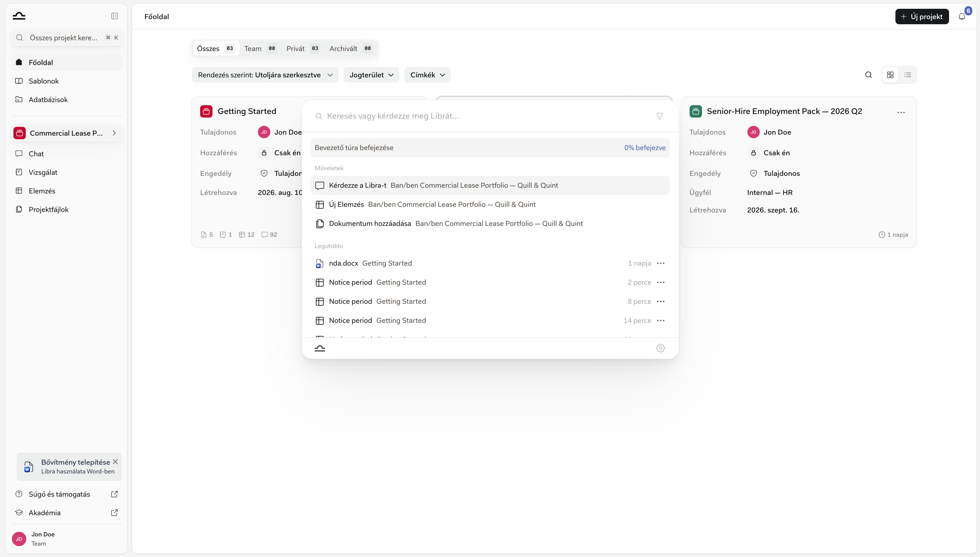This screenshot has height=557, width=980.
Task: Click Bevezető túra befejezése progress row
Action: [490, 148]
